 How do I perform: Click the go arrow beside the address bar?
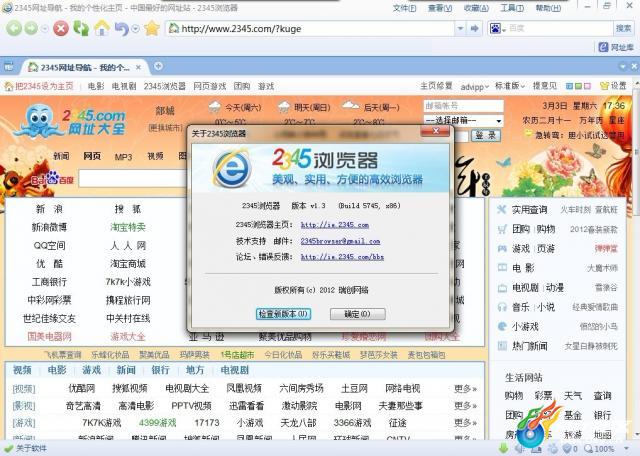pyautogui.click(x=474, y=28)
